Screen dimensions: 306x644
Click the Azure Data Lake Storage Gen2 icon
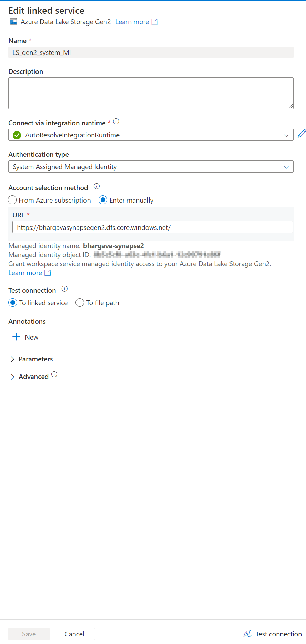pos(13,22)
